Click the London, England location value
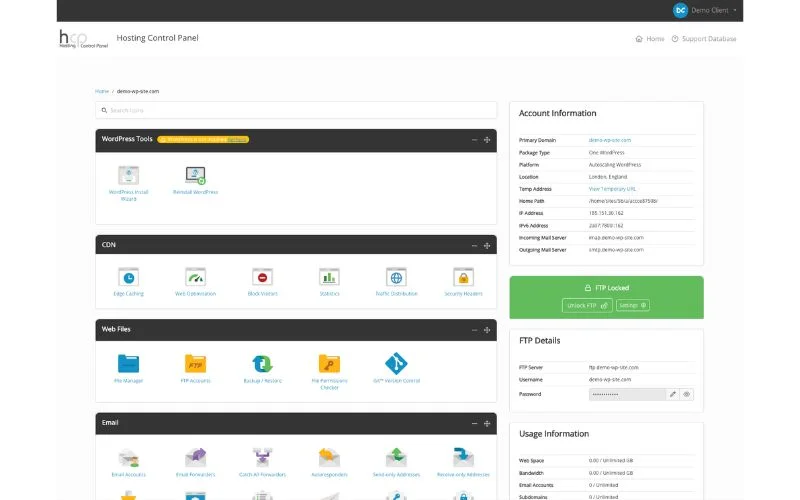 (x=608, y=177)
